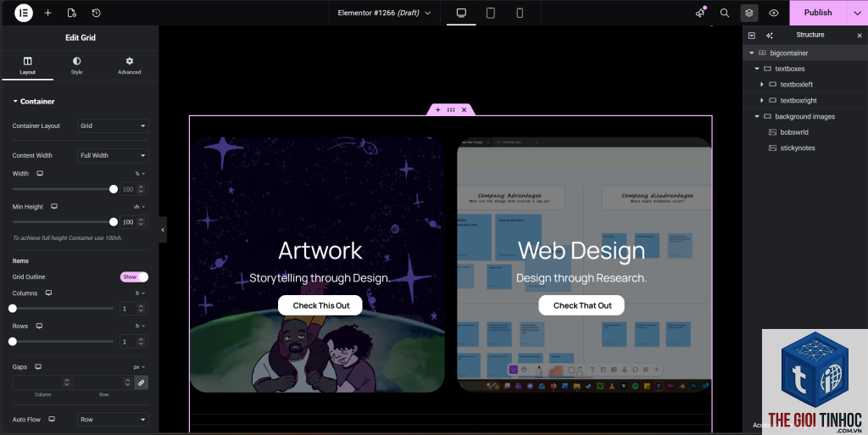
Task: Switch to Tablet responsive view
Action: pos(491,13)
